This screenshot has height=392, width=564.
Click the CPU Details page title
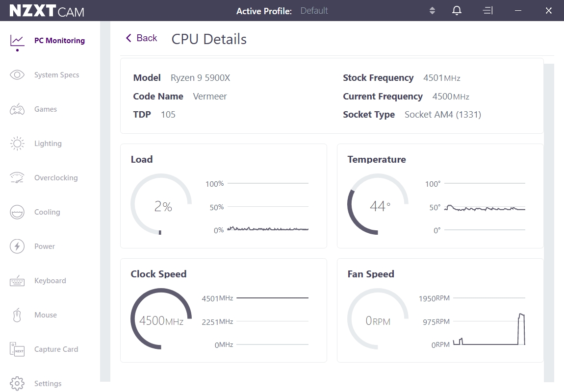209,39
